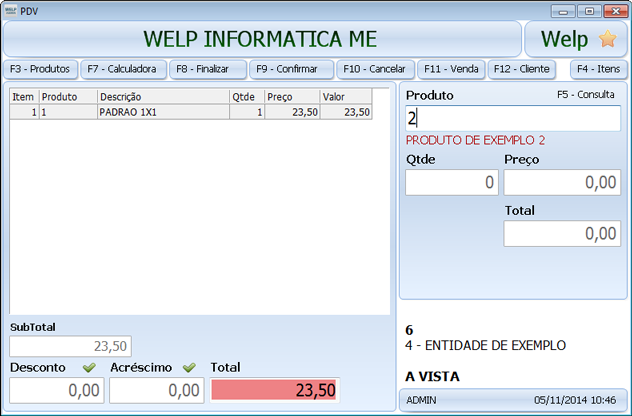
Task: Open F11 - Venda
Action: pos(451,69)
